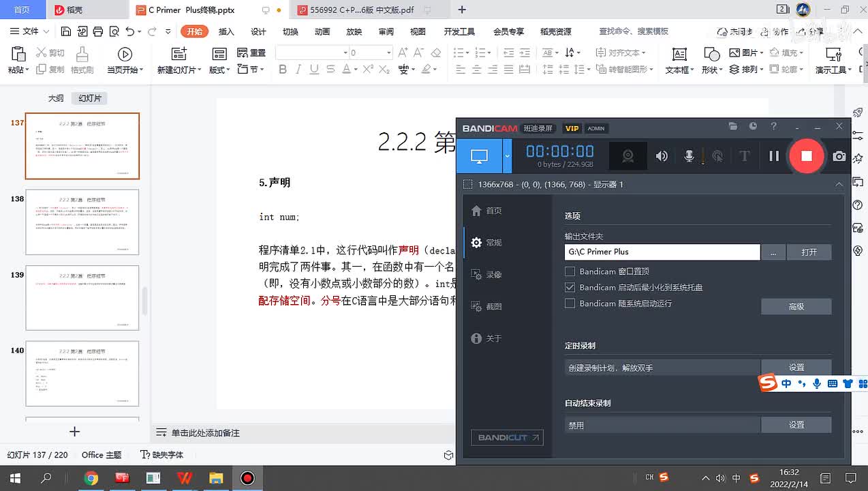Switch to the 动画 ribbon tab
Image resolution: width=868 pixels, height=491 pixels.
pyautogui.click(x=322, y=31)
